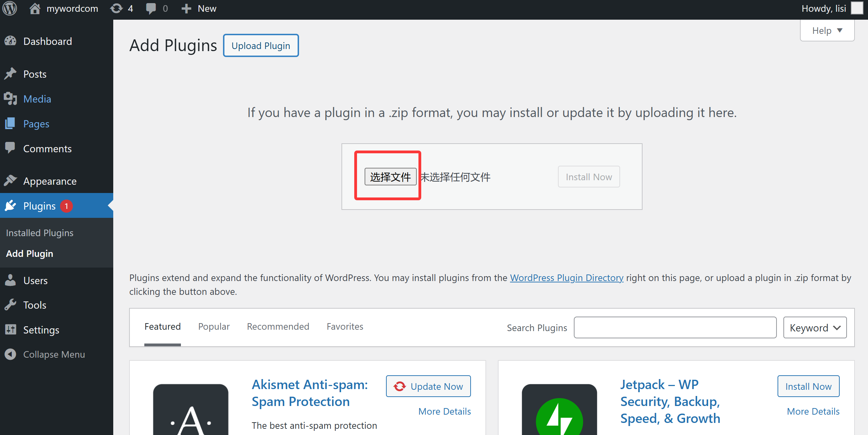
Task: Open the WordPress Plugin Directory link
Action: click(567, 278)
